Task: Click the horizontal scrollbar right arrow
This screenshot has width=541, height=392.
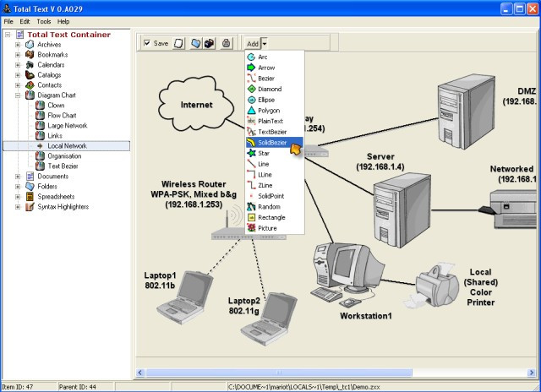Action: point(531,373)
